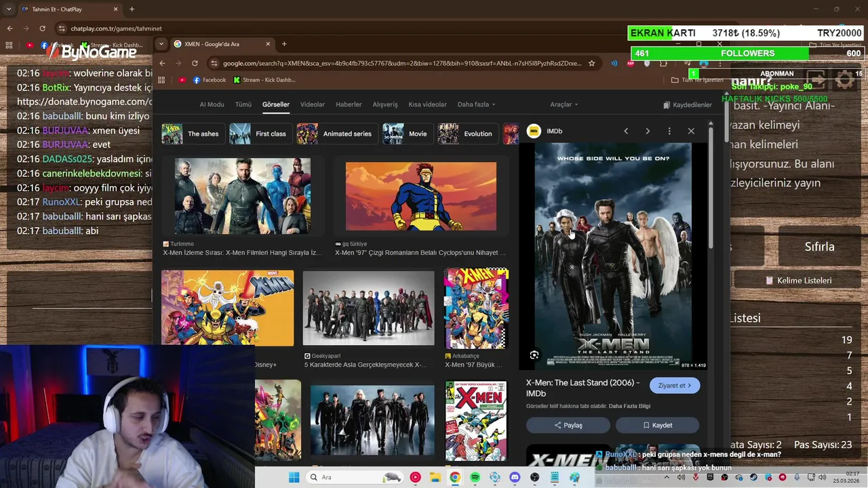The width and height of the screenshot is (868, 488).
Task: Search image with Google Lens icon
Action: click(534, 355)
